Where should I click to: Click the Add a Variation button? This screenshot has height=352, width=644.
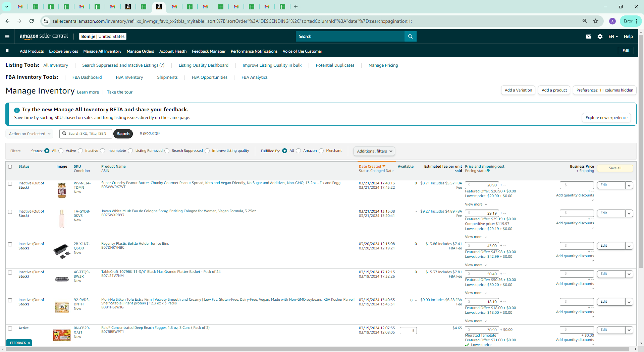pyautogui.click(x=519, y=90)
